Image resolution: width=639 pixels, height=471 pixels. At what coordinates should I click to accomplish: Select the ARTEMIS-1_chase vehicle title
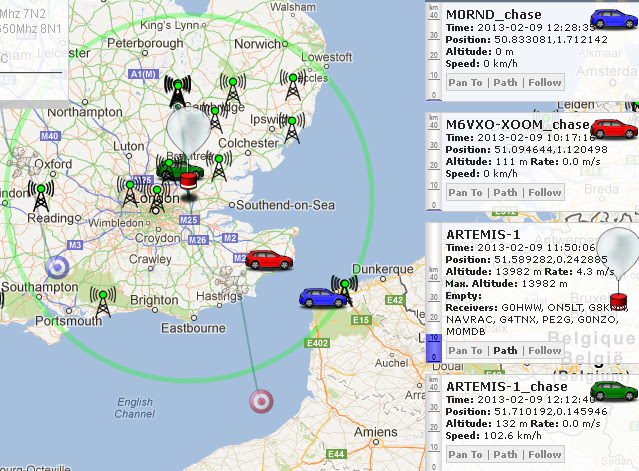click(x=507, y=387)
